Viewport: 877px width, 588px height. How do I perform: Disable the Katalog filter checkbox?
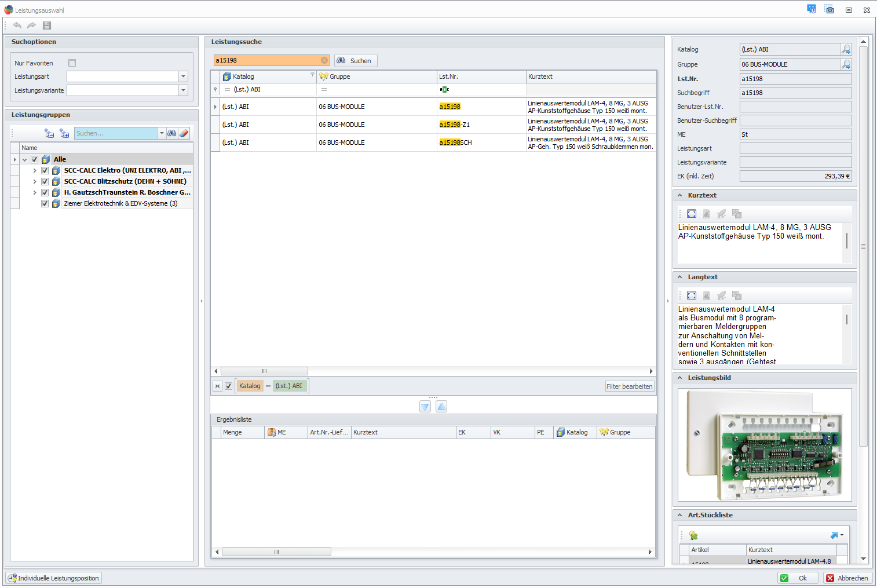[229, 386]
